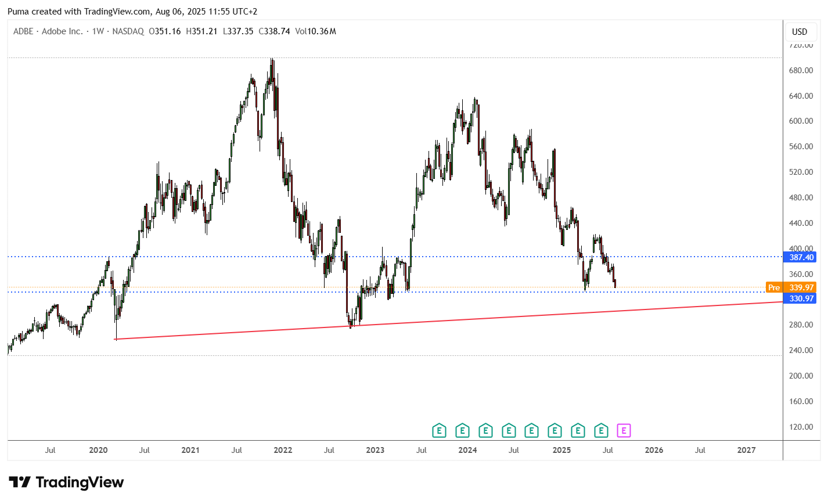This screenshot has width=828, height=504.
Task: Click the ADBE Adobe Inc. symbol title
Action: (x=48, y=31)
